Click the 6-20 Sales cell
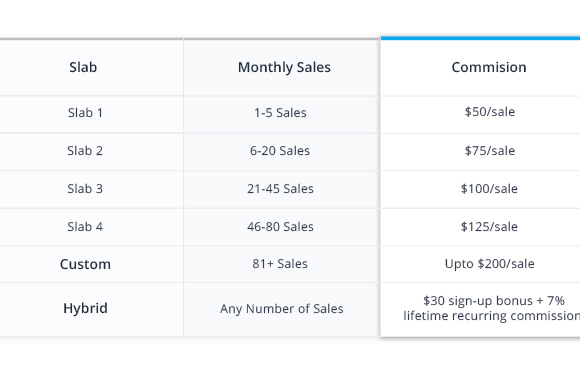This screenshot has height=373, width=580. pos(280,151)
